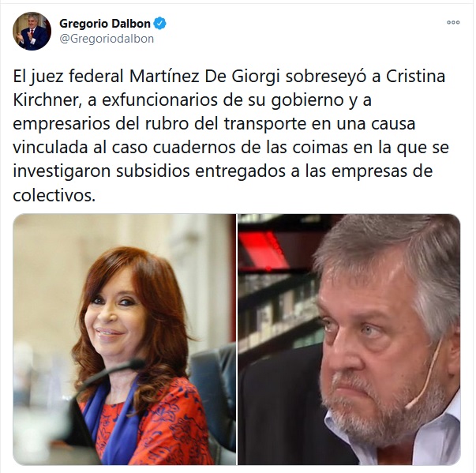476x473 pixels.
Task: Click the tweet text starting 'El juez federal'
Action: click(x=231, y=135)
